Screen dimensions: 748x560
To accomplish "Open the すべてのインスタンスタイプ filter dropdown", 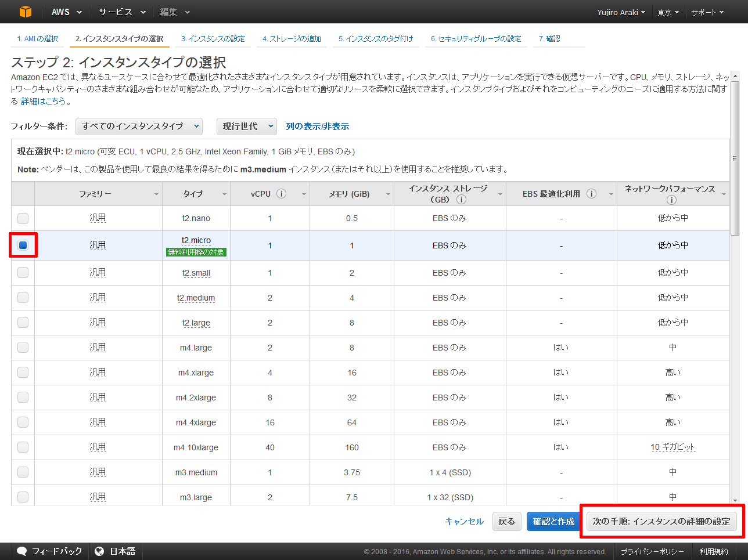I will (x=139, y=126).
